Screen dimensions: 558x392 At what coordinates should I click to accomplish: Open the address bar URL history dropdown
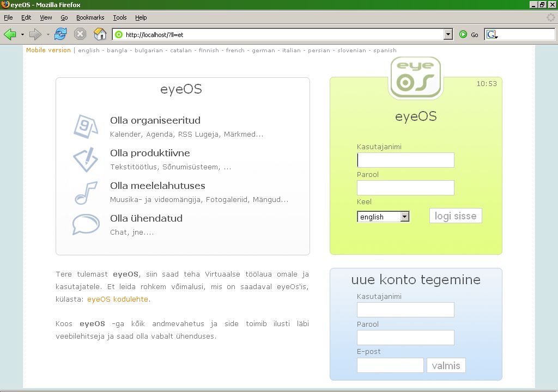point(448,34)
